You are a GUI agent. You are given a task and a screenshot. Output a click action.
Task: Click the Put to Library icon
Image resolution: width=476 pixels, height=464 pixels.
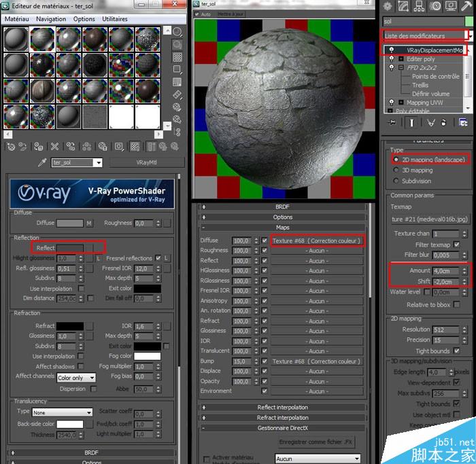pos(103,147)
